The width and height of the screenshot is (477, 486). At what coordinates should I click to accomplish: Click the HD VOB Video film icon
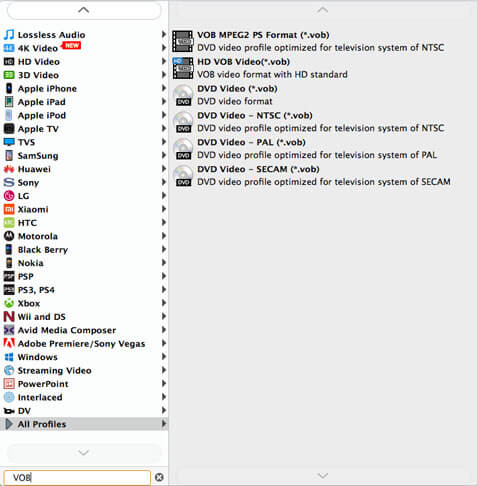183,68
